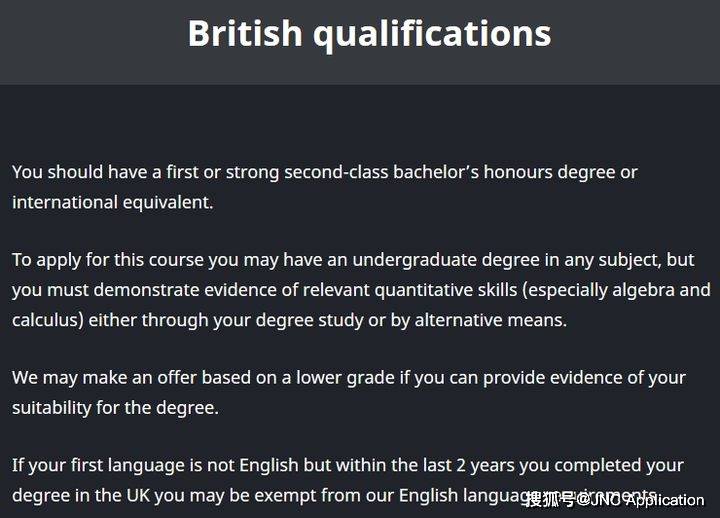Click the phrase 'especially algebra and'

pos(616,290)
